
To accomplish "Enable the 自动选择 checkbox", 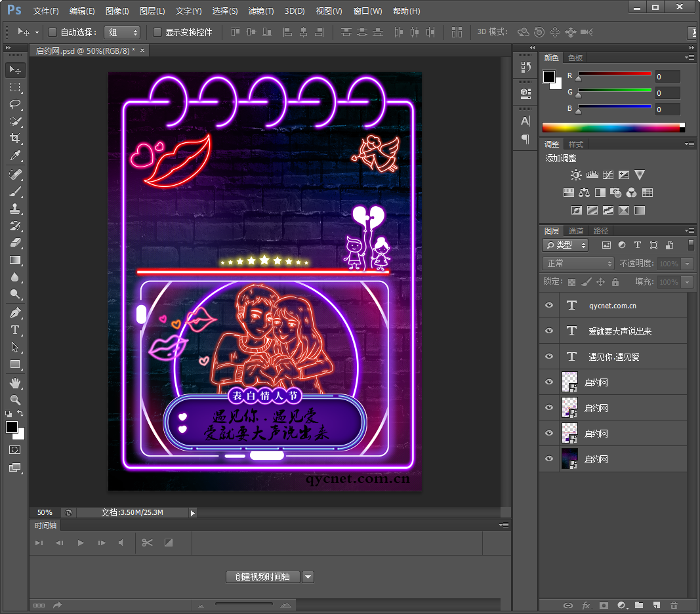I will click(x=53, y=32).
